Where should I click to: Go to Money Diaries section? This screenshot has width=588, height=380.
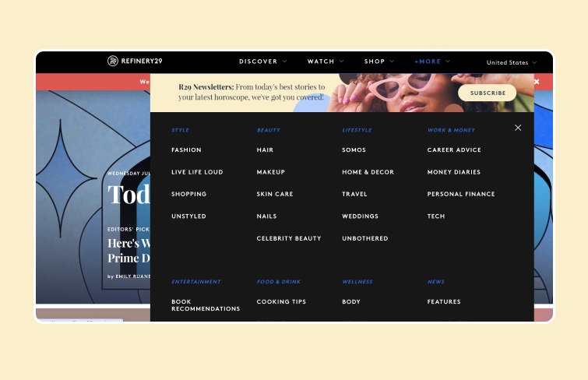[454, 172]
